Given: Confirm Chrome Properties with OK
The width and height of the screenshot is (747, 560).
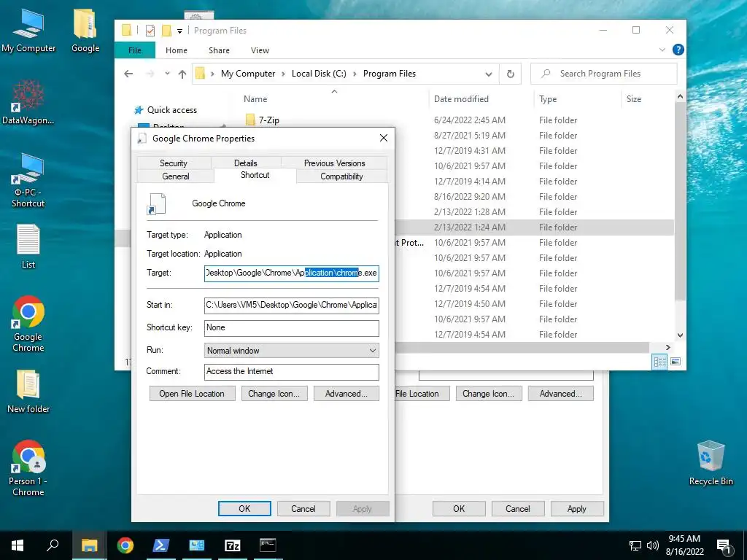Looking at the screenshot, I should pyautogui.click(x=244, y=508).
